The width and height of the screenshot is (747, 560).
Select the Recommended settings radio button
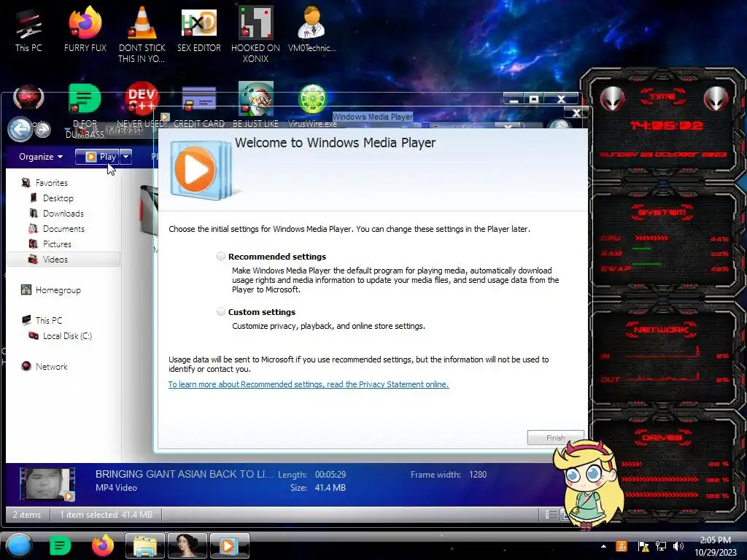pyautogui.click(x=220, y=256)
